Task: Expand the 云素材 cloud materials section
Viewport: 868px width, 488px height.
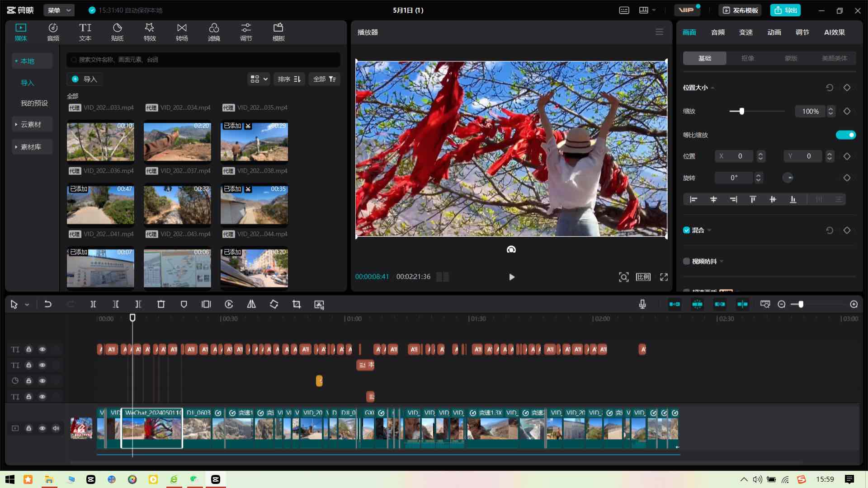Action: [31, 124]
